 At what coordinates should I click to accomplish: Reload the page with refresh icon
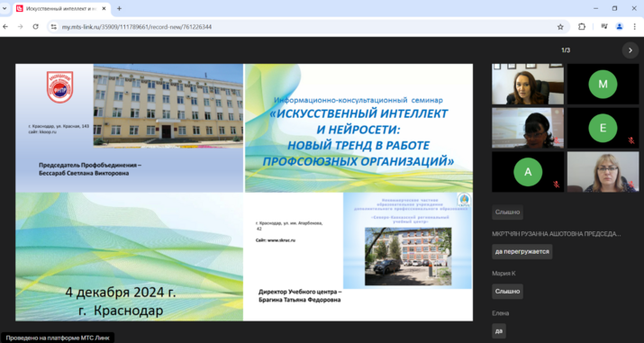pyautogui.click(x=36, y=27)
